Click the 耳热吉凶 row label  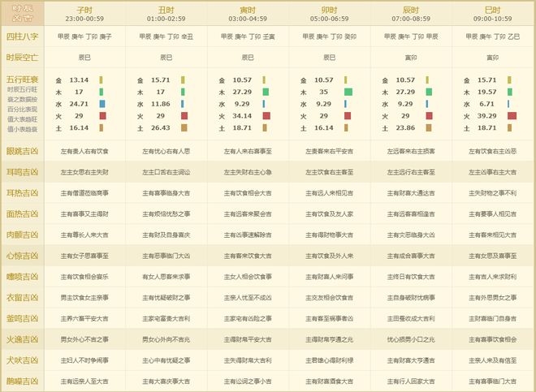coord(22,192)
